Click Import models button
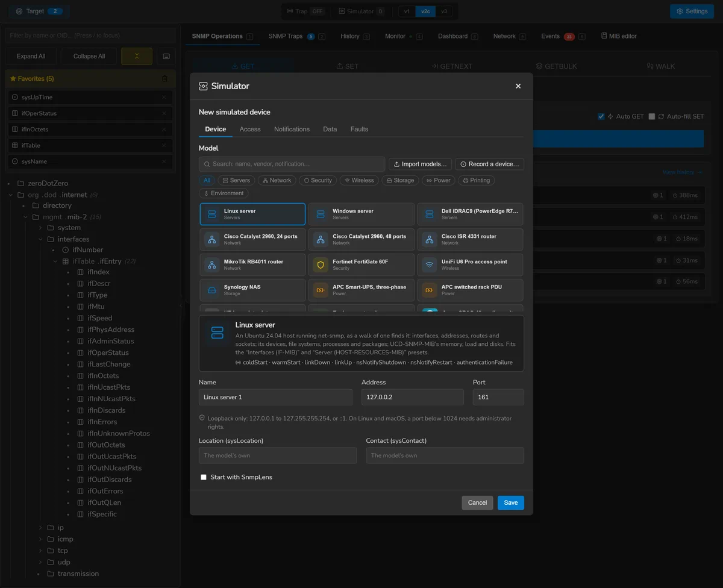 (x=420, y=164)
